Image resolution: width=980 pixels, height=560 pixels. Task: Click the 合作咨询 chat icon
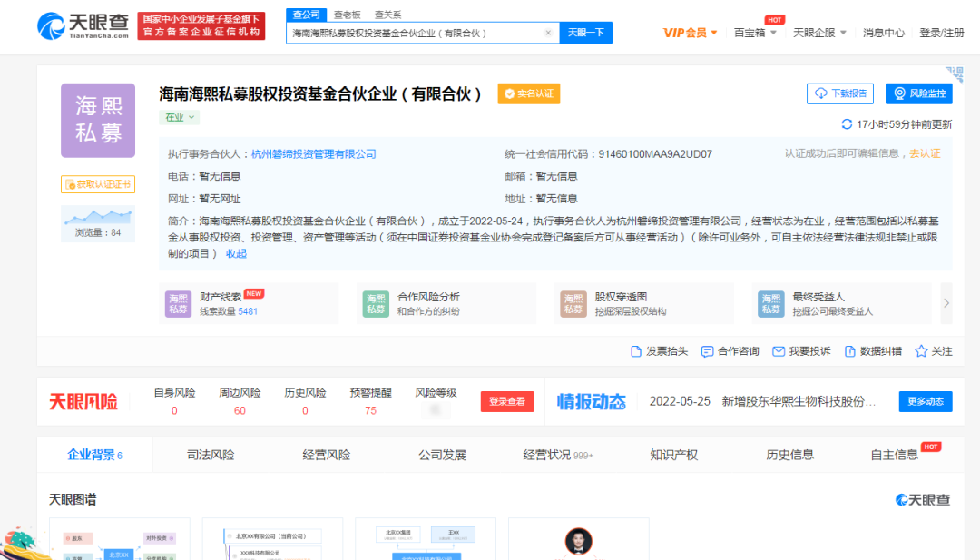[x=707, y=351]
